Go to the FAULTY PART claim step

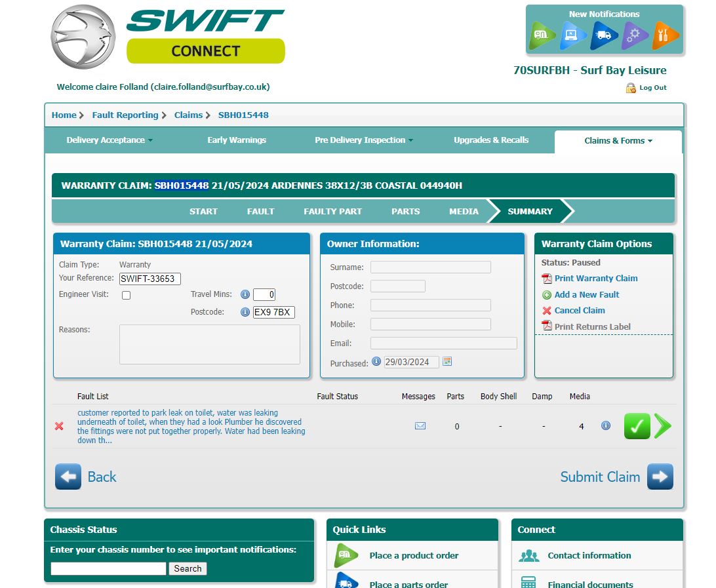(x=332, y=211)
